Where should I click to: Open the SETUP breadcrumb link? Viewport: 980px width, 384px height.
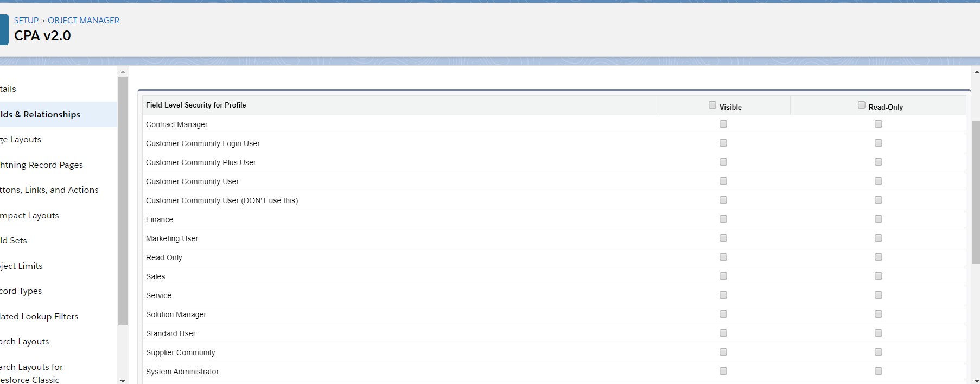coord(26,21)
